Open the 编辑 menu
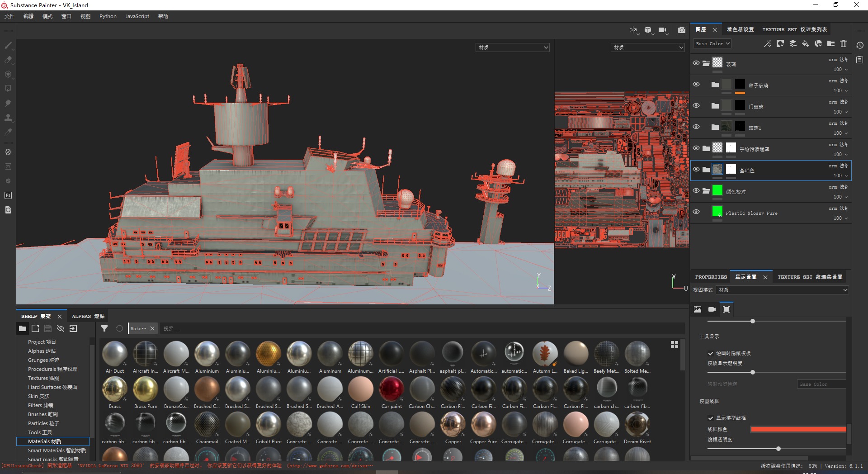Viewport: 868px width, 474px height. 28,16
